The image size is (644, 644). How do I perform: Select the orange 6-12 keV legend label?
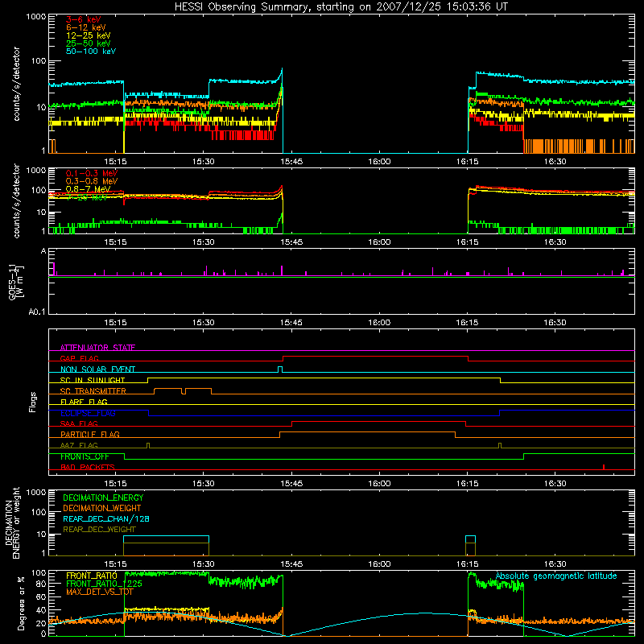pyautogui.click(x=86, y=27)
